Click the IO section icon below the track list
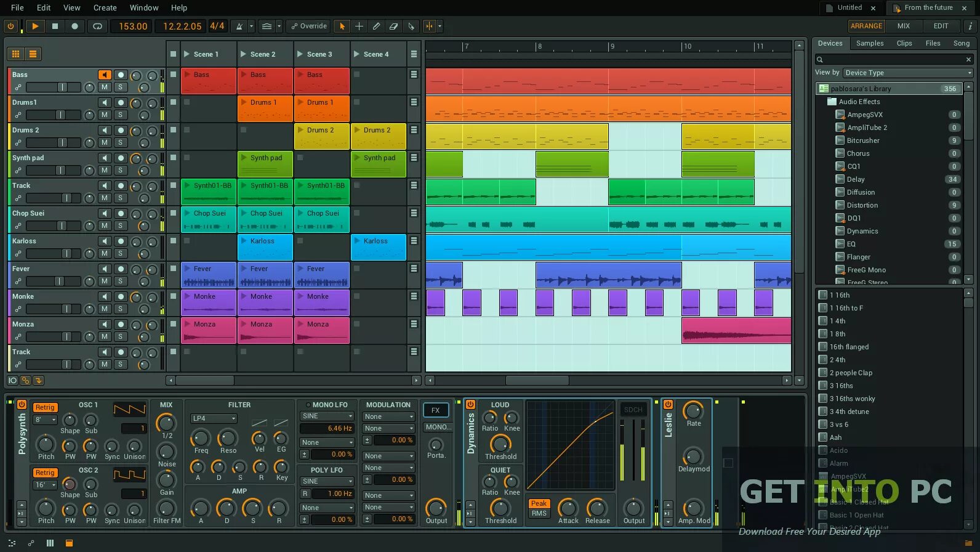980x552 pixels. click(12, 380)
